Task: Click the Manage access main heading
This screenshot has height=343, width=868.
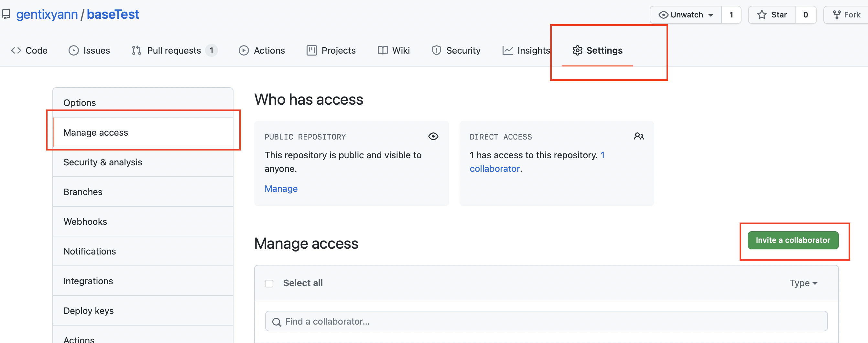Action: click(x=306, y=244)
